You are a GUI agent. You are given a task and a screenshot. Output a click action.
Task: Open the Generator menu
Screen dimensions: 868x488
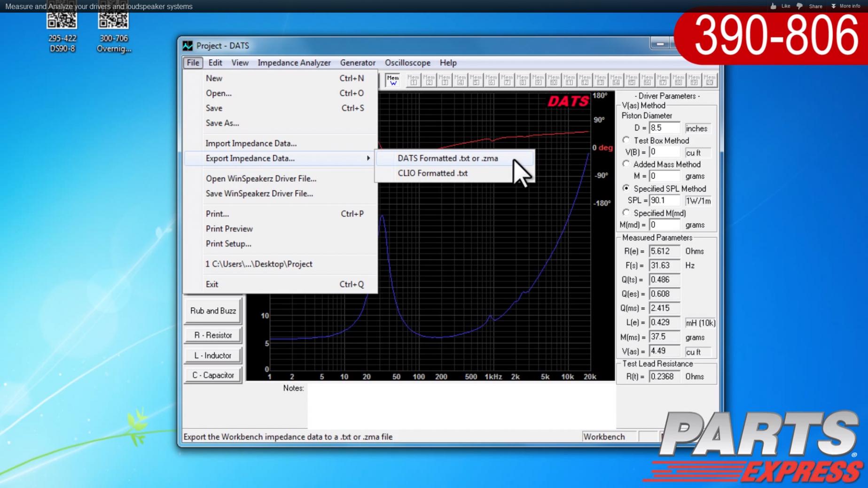pos(358,62)
